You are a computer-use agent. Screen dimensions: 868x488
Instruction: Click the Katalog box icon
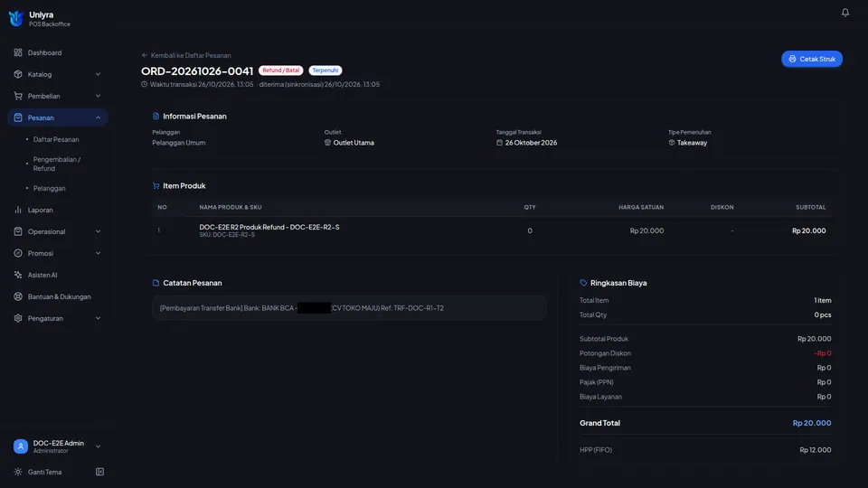click(x=18, y=74)
